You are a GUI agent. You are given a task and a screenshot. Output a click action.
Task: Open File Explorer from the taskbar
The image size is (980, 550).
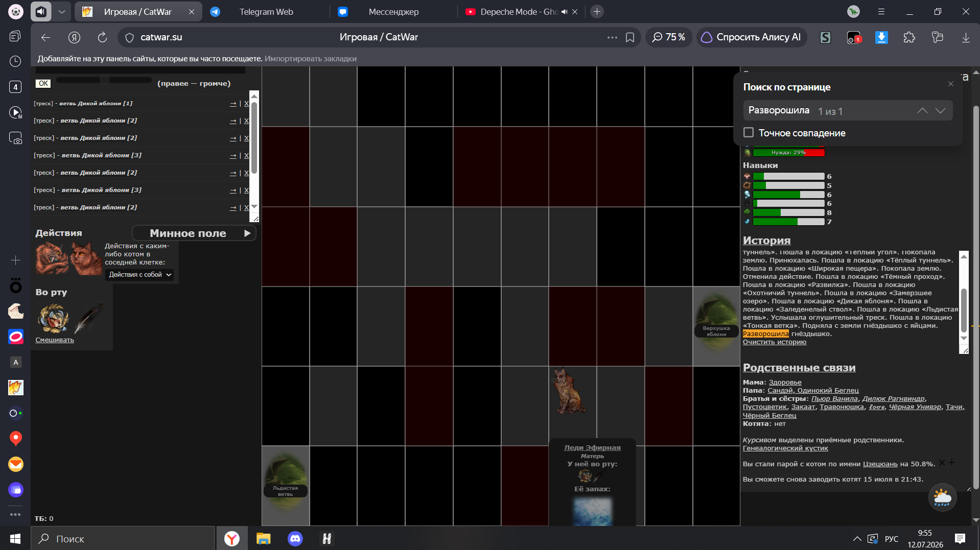click(x=263, y=538)
